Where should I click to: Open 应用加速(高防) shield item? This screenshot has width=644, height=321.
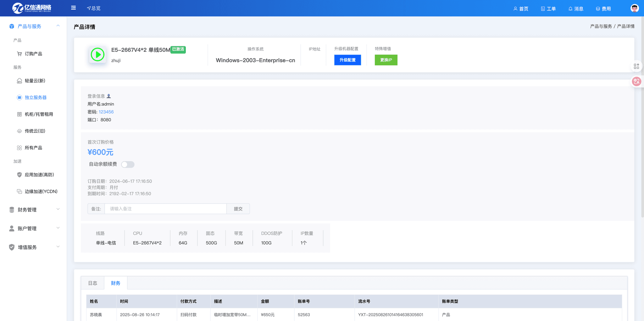[39, 175]
